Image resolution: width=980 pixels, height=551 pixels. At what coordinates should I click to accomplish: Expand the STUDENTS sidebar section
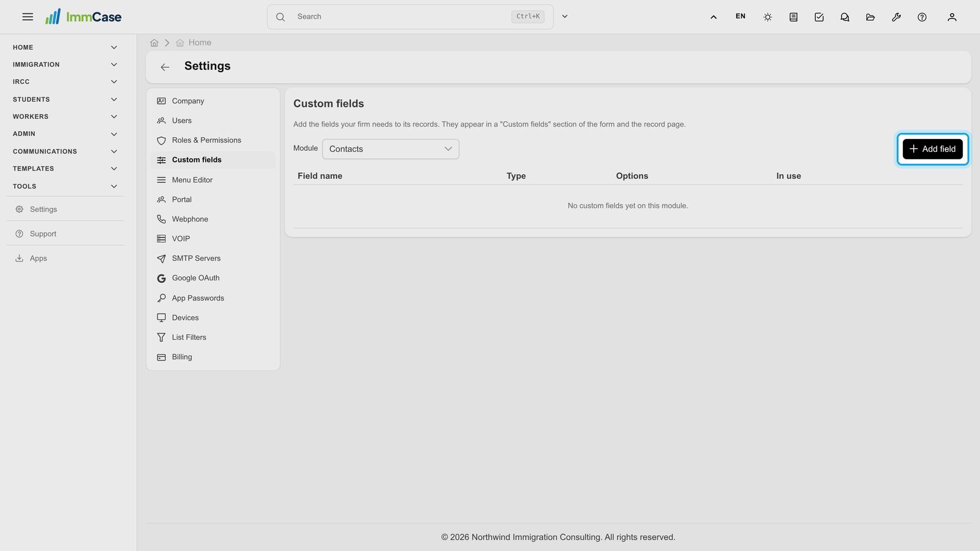tap(65, 99)
